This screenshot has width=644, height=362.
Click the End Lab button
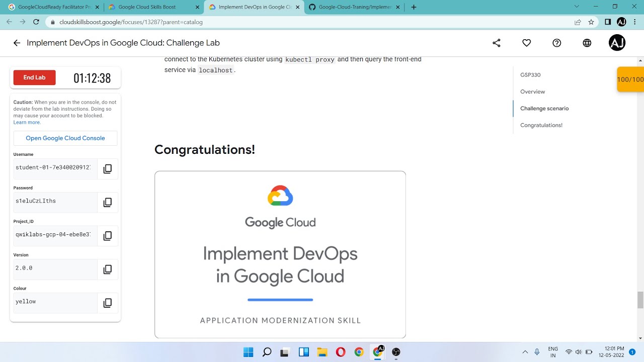click(34, 77)
